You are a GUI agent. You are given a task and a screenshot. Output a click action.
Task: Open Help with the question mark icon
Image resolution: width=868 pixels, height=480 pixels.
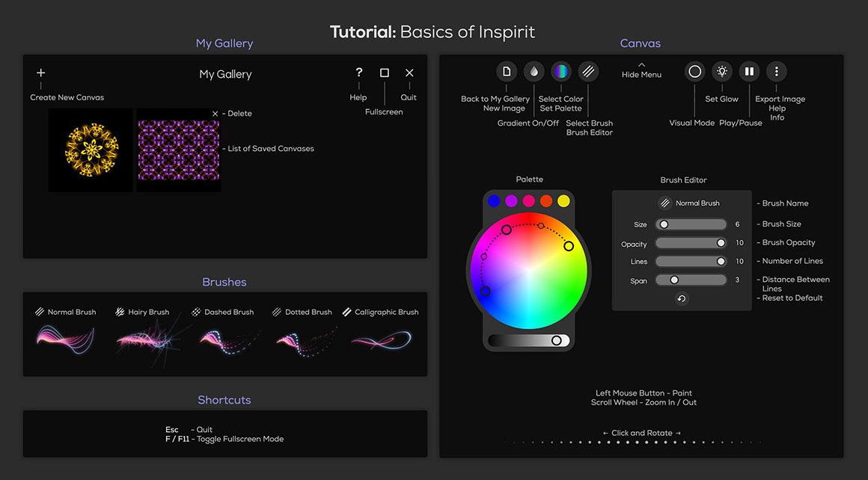[x=359, y=73]
